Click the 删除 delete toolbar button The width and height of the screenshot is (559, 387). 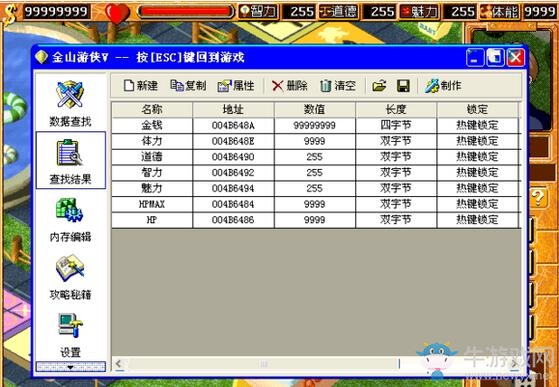click(x=289, y=86)
